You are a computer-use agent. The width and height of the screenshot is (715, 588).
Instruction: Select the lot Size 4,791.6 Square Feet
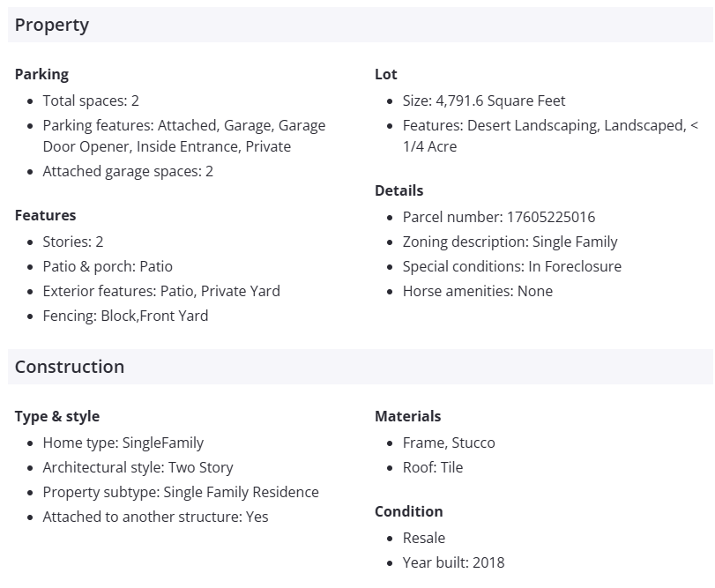point(484,100)
